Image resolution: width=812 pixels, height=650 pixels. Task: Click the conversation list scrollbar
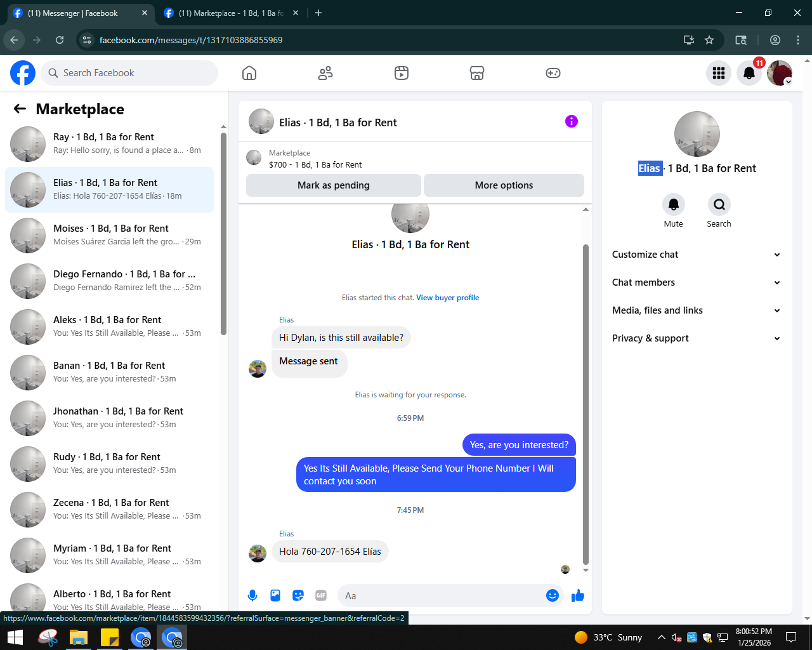pos(223,234)
